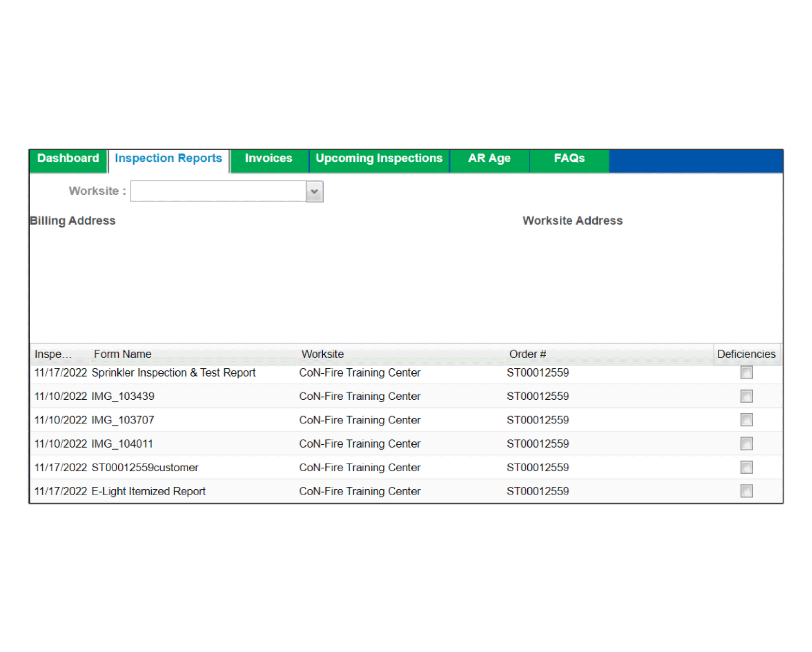Click the Deficiencies column header
Screen dimensions: 812x652
pos(746,354)
